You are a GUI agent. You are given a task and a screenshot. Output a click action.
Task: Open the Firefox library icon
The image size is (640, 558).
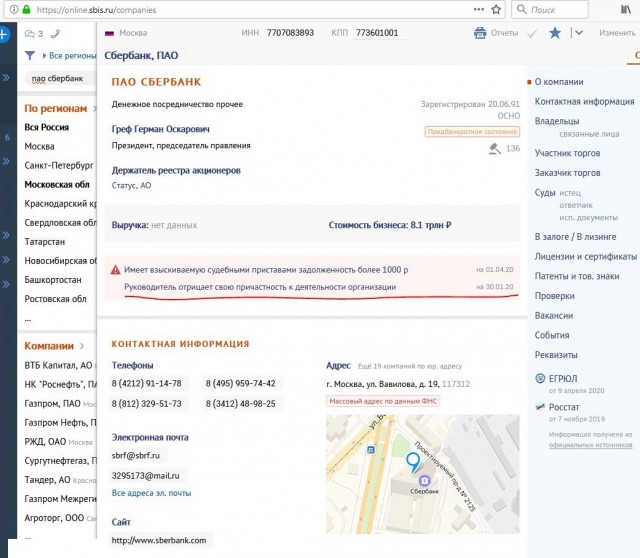(x=626, y=9)
